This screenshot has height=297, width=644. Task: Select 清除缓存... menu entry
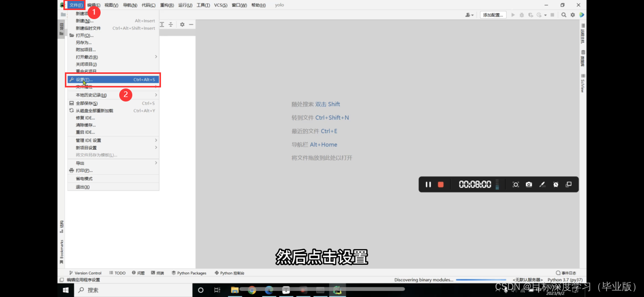[x=113, y=125]
